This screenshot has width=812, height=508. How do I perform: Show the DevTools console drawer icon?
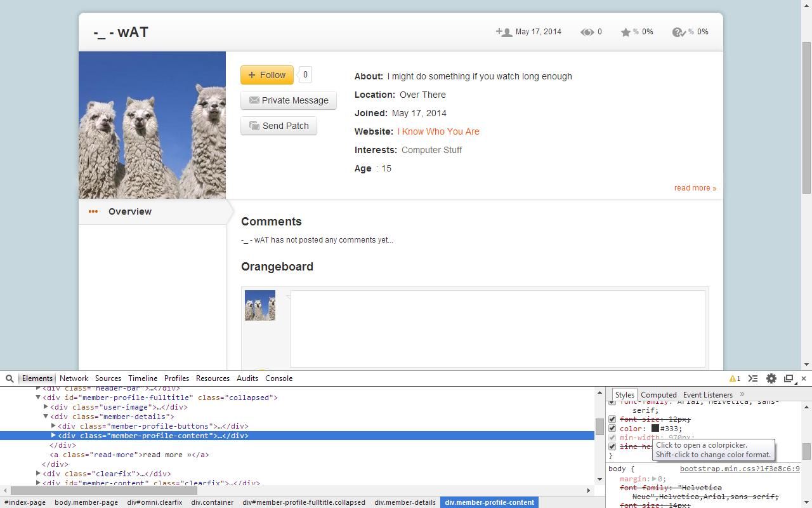pos(753,378)
